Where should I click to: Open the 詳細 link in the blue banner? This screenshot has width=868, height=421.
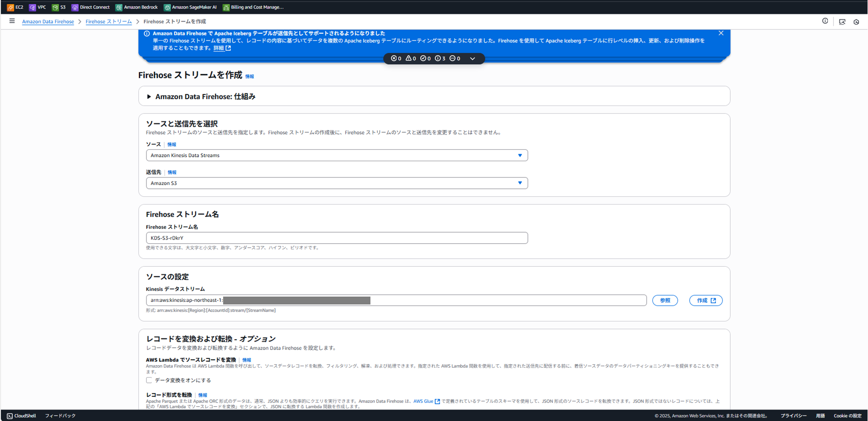pyautogui.click(x=219, y=48)
